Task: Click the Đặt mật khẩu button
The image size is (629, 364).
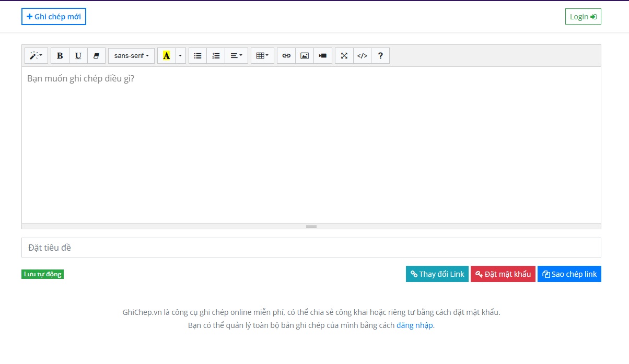Action: click(503, 274)
